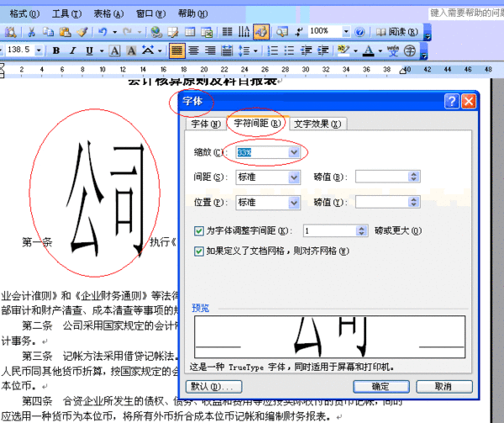
Task: Switch to 字体 tab in dialog
Action: 206,124
